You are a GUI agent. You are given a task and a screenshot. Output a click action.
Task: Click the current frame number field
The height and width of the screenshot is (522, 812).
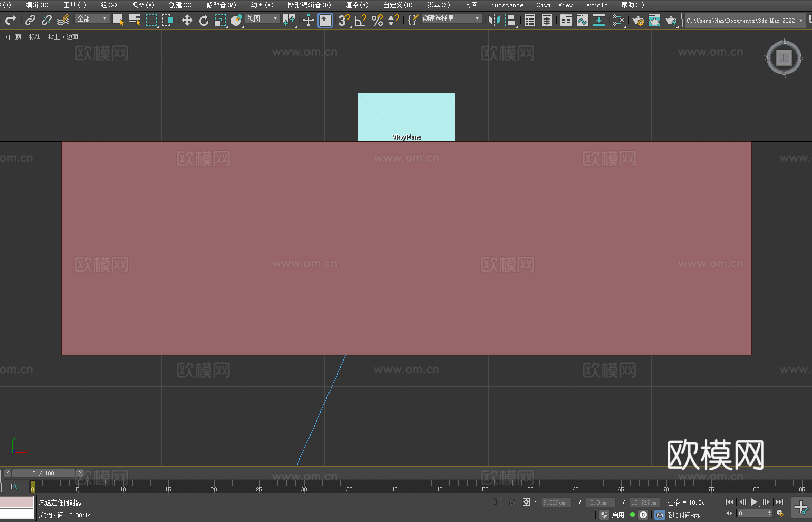[752, 514]
